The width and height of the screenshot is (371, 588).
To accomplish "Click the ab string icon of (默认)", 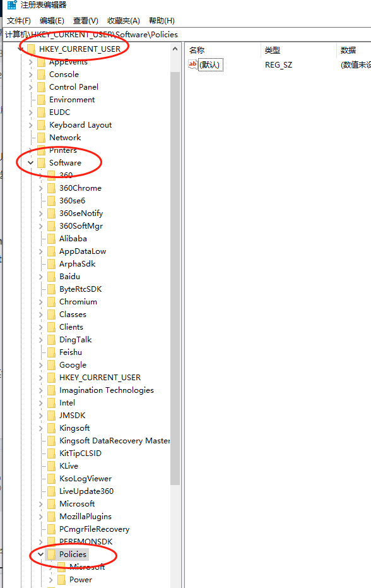I will [192, 64].
